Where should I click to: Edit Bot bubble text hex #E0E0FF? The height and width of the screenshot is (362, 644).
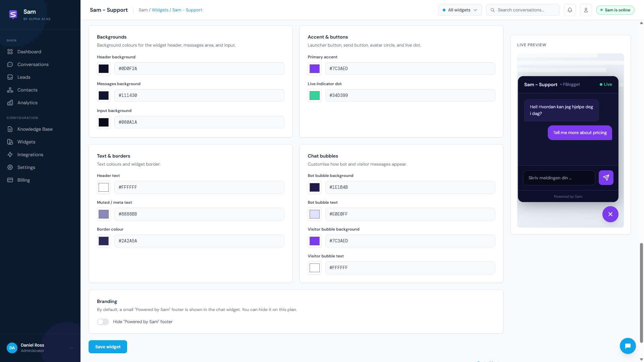coord(410,214)
